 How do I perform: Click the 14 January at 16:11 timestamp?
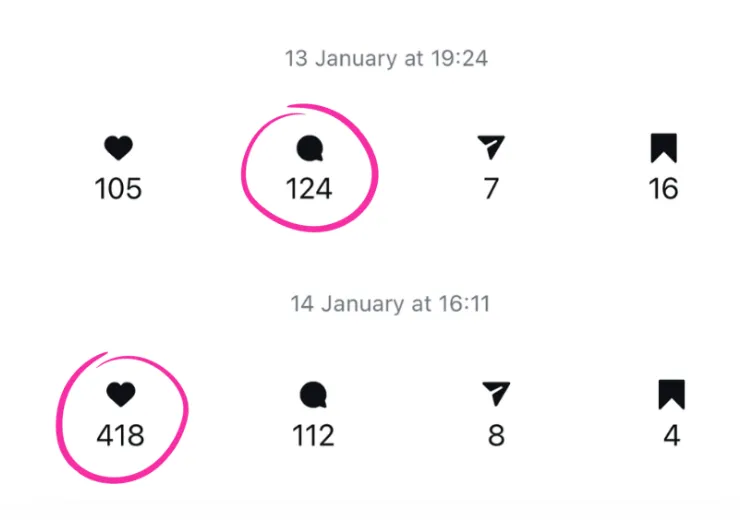coord(390,303)
